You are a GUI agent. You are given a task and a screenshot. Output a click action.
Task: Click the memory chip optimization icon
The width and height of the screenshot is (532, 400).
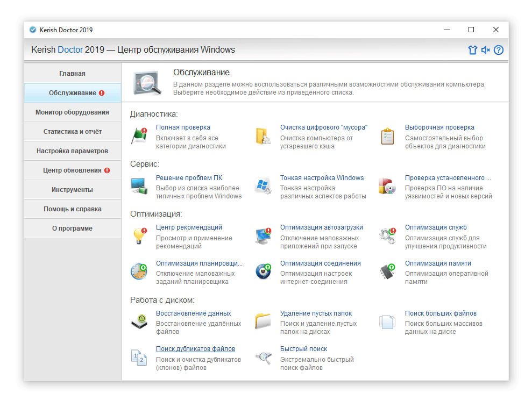tap(387, 272)
